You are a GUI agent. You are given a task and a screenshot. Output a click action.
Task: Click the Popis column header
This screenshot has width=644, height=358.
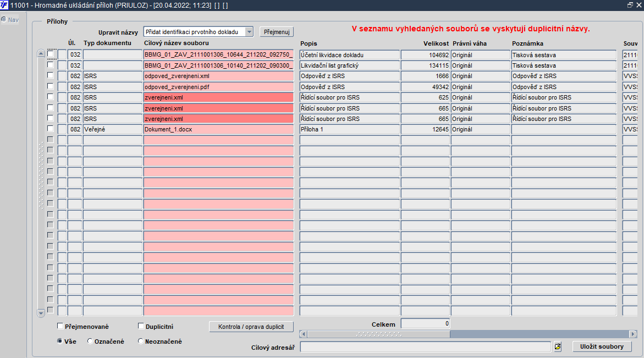click(309, 43)
